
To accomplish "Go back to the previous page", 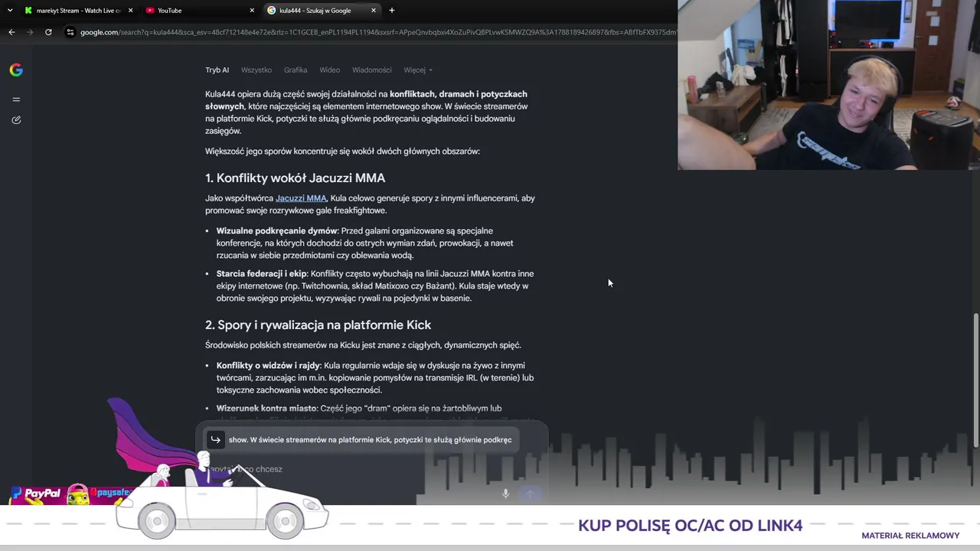I will (11, 32).
